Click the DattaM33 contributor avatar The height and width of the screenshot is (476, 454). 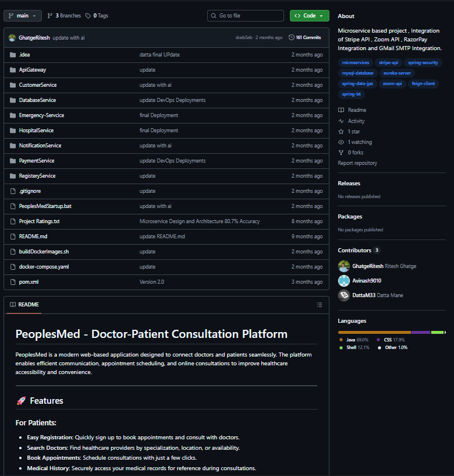344,295
